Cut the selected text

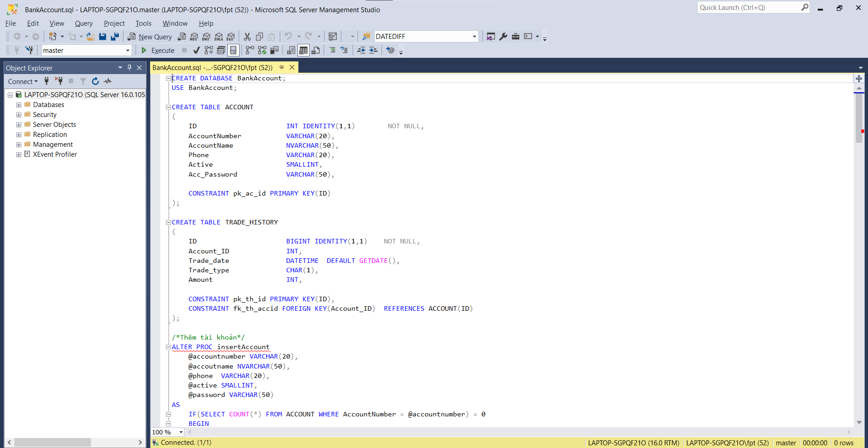[247, 37]
